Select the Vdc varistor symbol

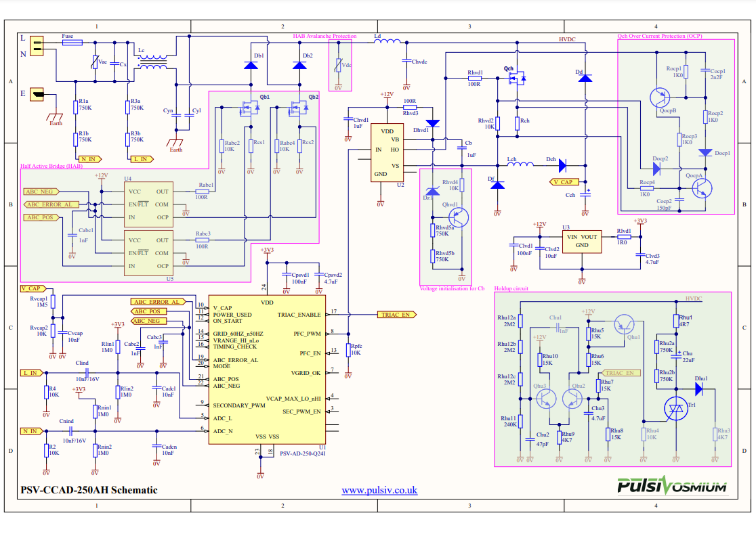pos(339,65)
